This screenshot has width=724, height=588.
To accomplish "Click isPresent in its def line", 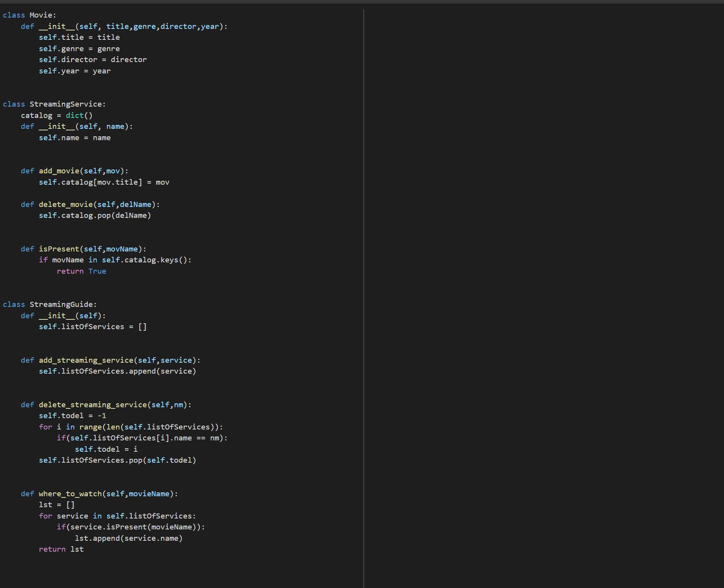I will (59, 249).
